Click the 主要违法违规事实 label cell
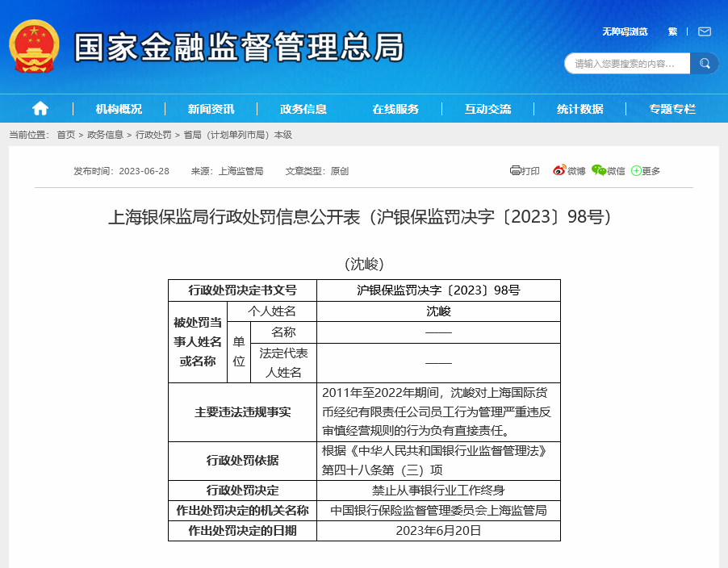 pyautogui.click(x=242, y=412)
